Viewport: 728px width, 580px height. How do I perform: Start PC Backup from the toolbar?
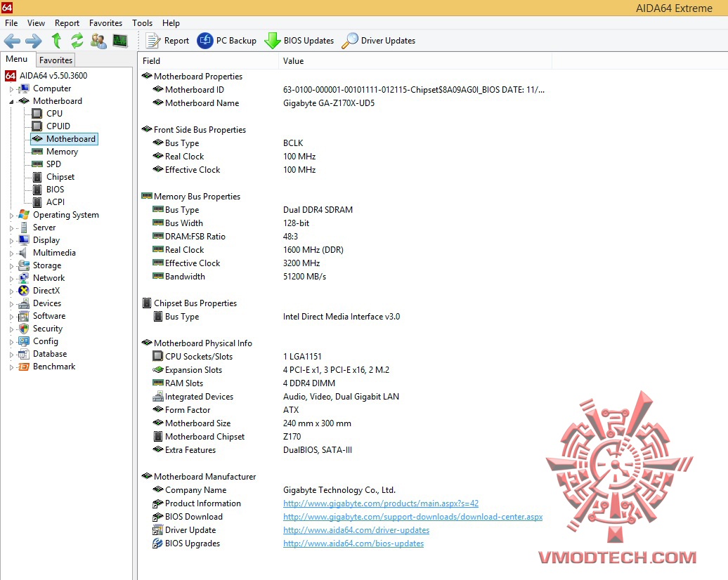click(x=226, y=41)
